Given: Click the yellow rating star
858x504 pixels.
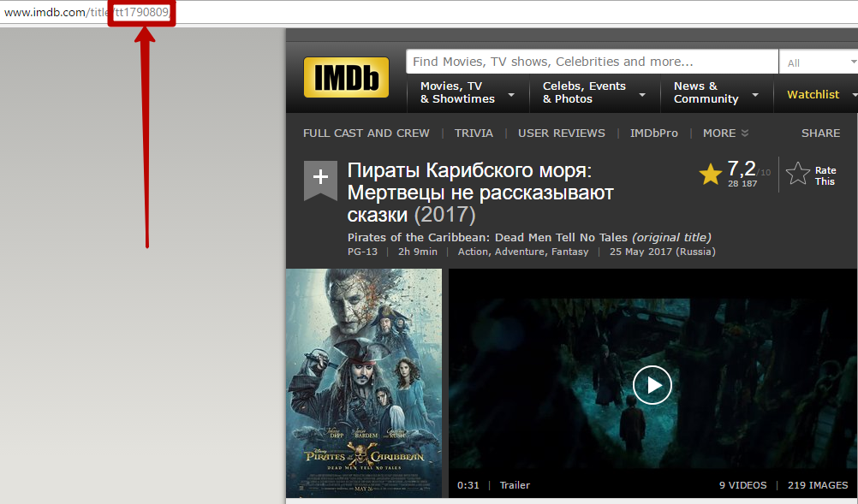Looking at the screenshot, I should 710,175.
